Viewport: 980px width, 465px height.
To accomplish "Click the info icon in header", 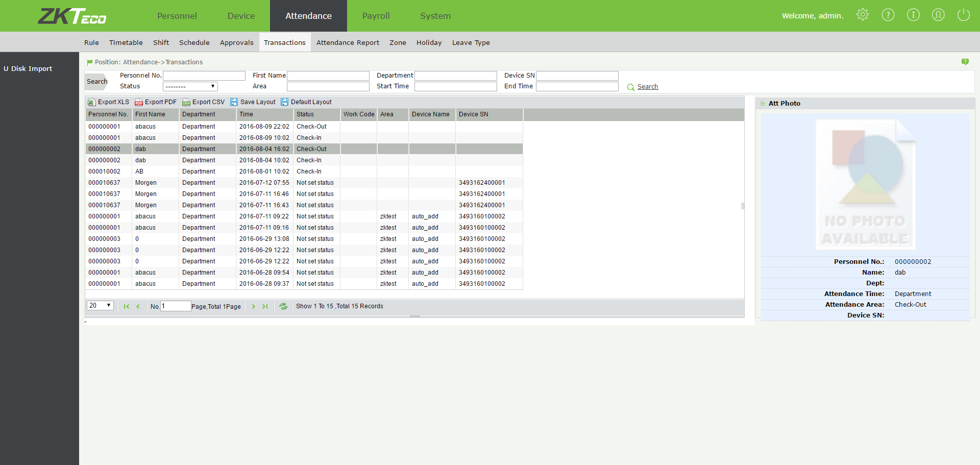I will click(913, 15).
